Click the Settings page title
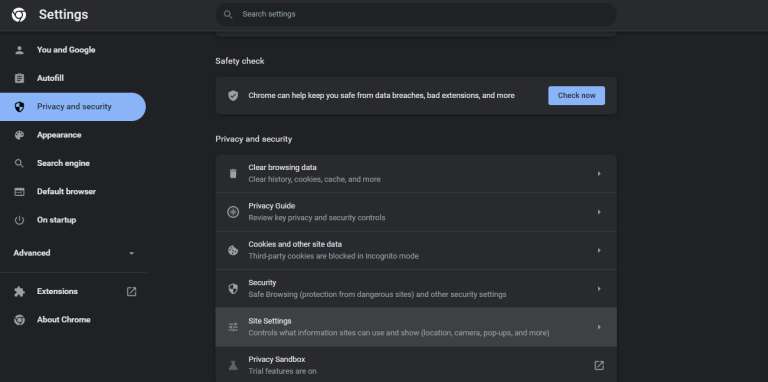Viewport: 768px width, 382px height. (x=64, y=15)
